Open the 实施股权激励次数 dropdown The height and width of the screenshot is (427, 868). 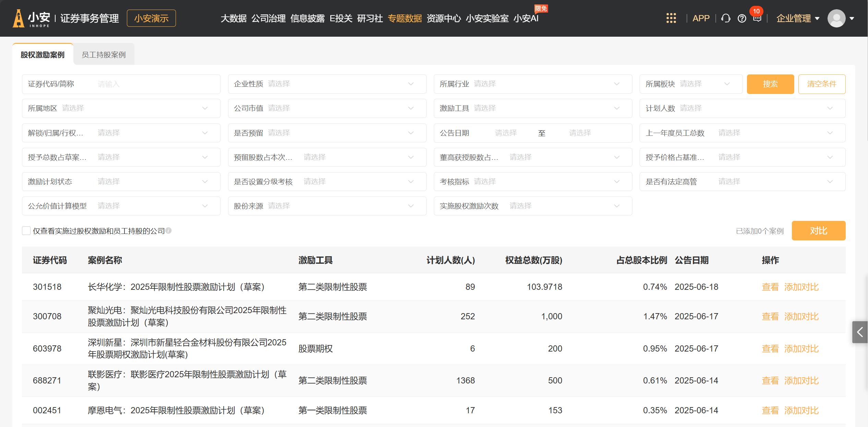533,206
